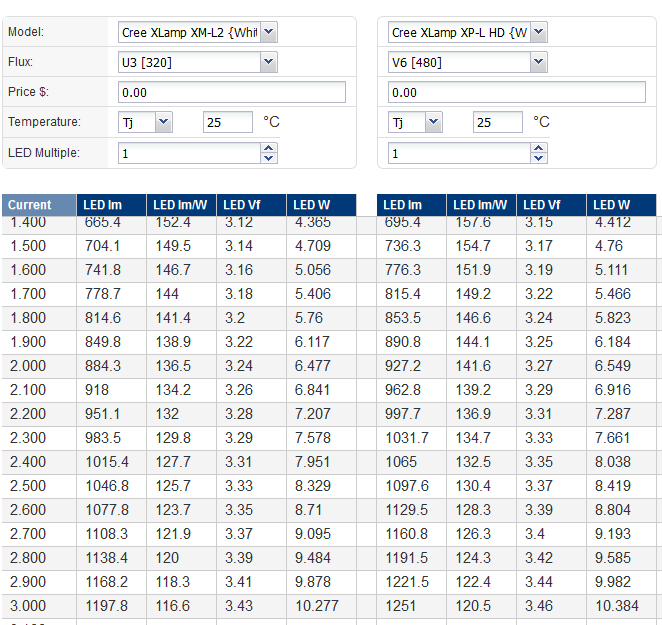
Task: Expand the U3 [320] flux dropdown
Action: 197,62
